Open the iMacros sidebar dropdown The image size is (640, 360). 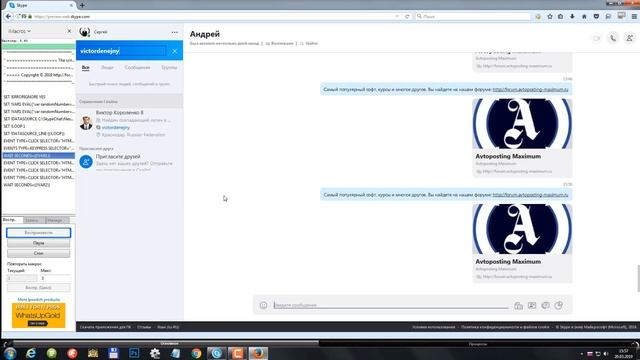[x=19, y=31]
